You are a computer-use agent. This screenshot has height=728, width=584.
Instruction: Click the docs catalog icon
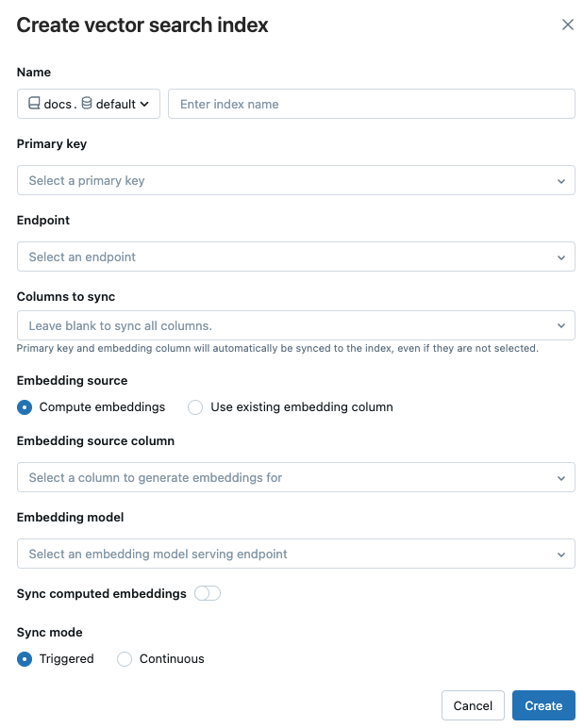coord(34,104)
